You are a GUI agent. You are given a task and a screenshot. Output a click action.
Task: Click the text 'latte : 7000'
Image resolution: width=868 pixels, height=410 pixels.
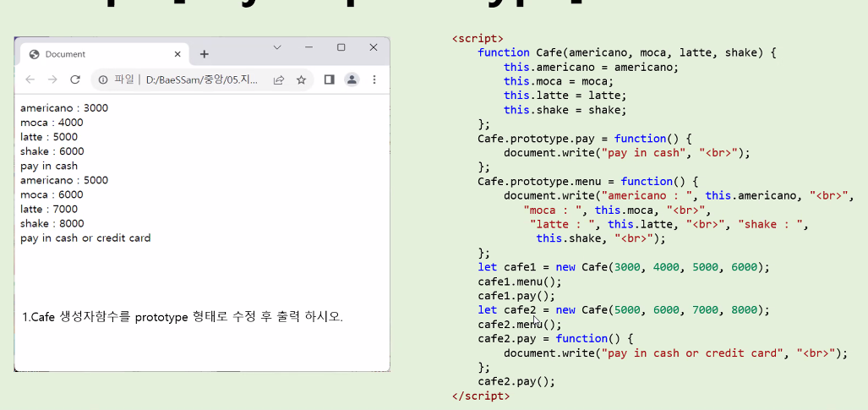[49, 209]
